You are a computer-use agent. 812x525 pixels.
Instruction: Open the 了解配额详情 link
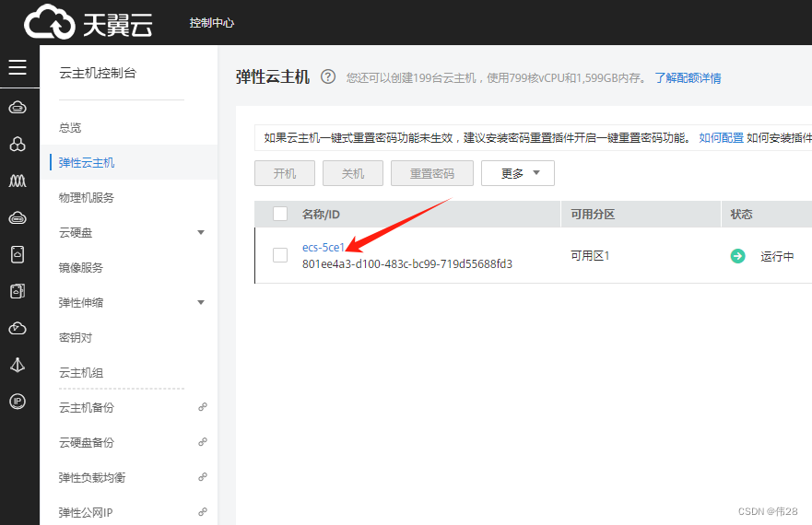click(x=688, y=77)
